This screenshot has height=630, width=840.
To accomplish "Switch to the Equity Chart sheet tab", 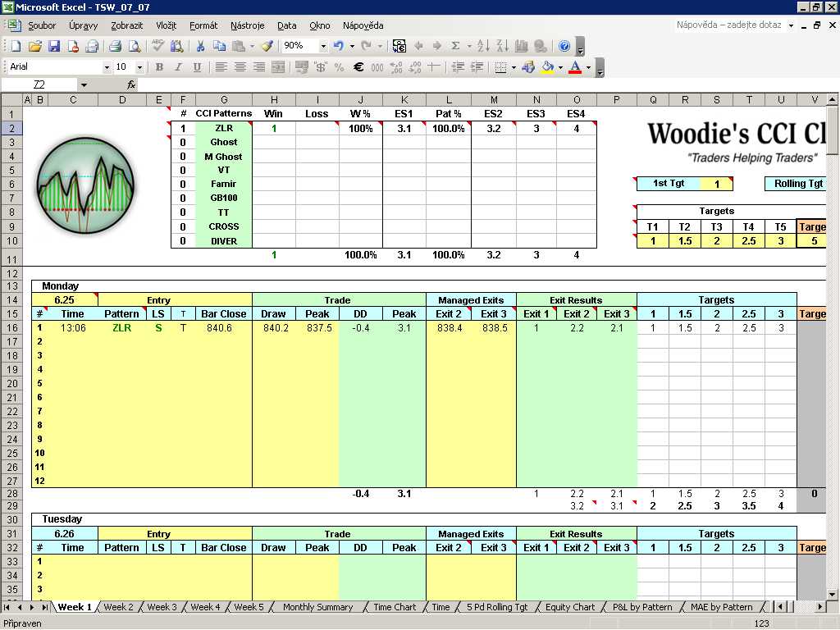I will 570,607.
